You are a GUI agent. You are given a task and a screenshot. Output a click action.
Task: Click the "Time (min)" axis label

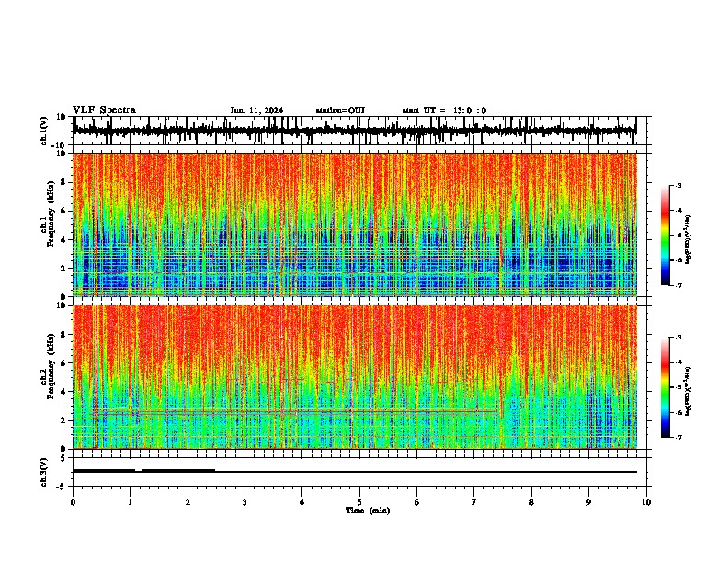pyautogui.click(x=368, y=511)
